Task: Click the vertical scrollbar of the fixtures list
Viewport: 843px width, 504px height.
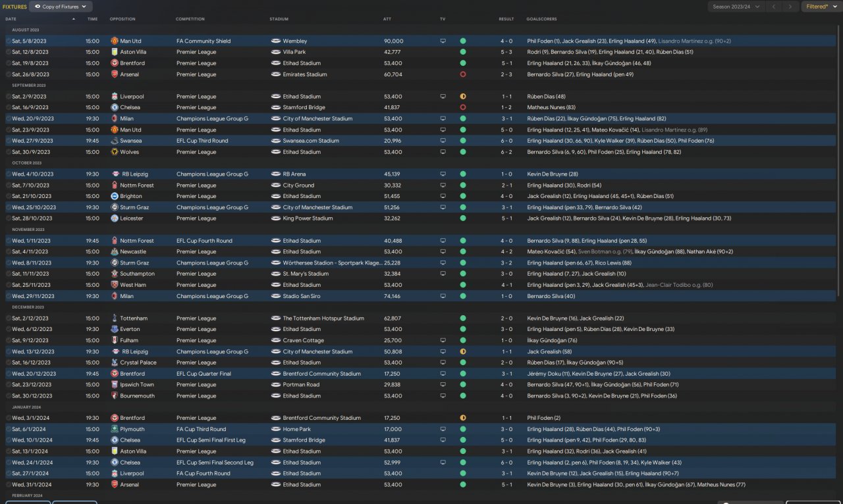Action: pos(838,161)
